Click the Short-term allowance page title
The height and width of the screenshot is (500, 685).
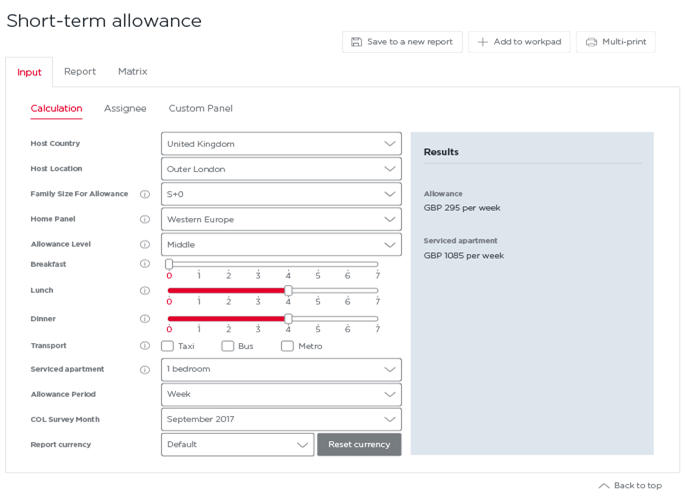tap(104, 21)
